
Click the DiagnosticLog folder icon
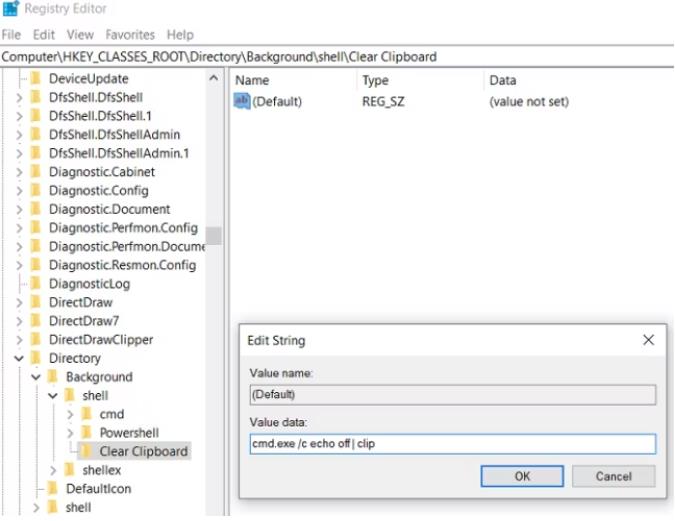point(36,284)
